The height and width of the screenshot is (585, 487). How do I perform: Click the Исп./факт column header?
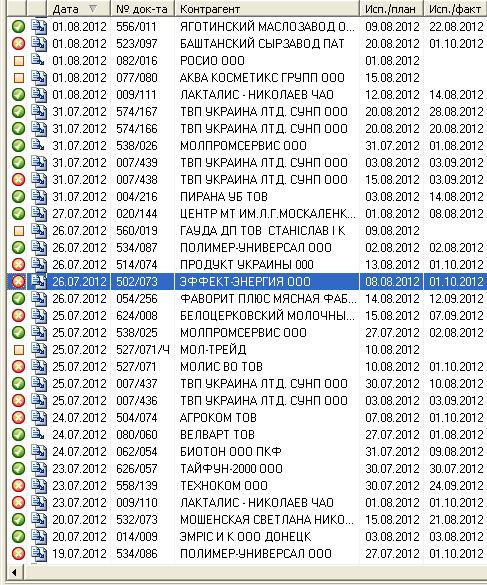click(x=456, y=9)
